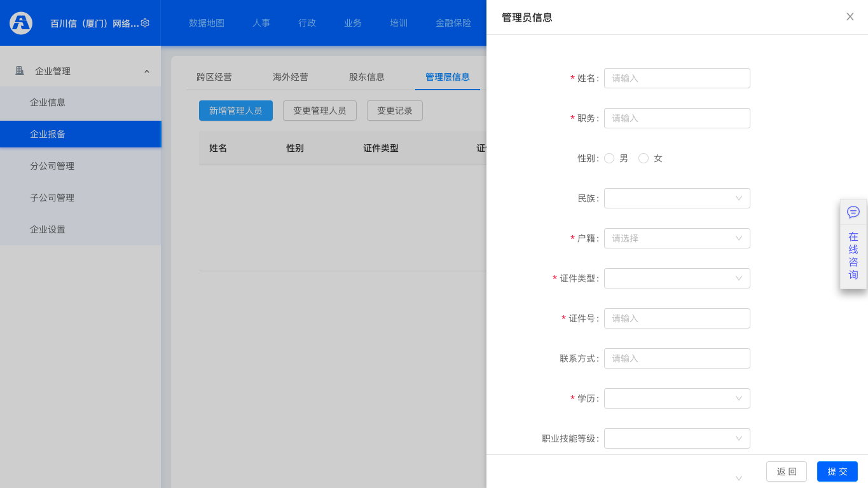Click the 返回 button

(786, 471)
